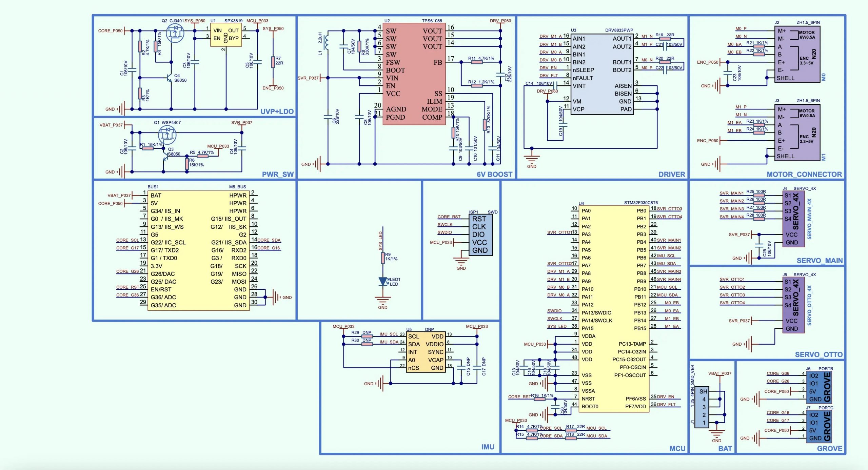Image resolution: width=868 pixels, height=470 pixels.
Task: Select capacitor C23 106/10V symbol
Action: [x=727, y=73]
